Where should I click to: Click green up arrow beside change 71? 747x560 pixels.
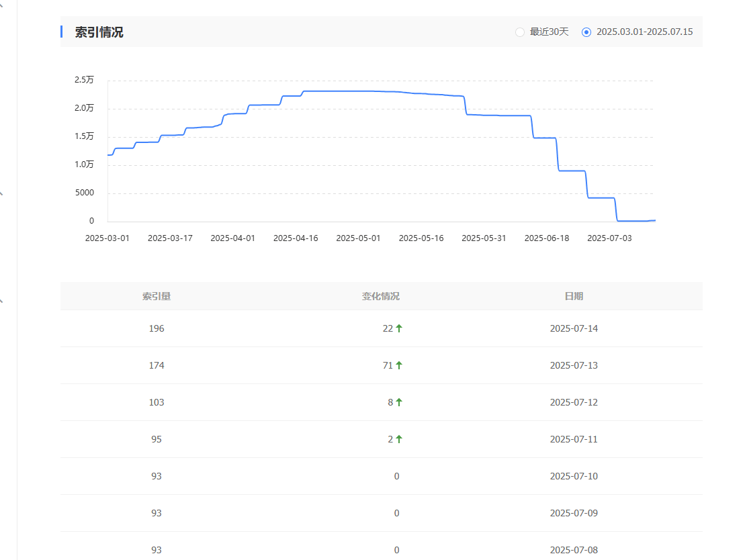pyautogui.click(x=399, y=365)
